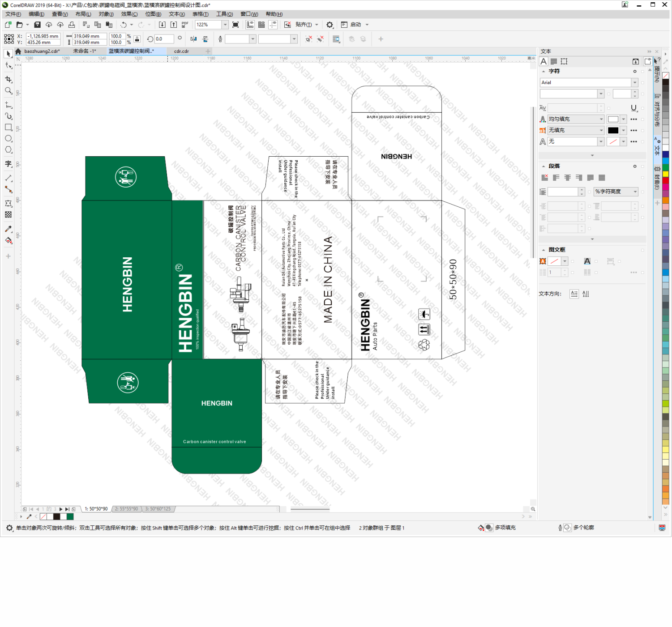Select the Text tool

[x=8, y=164]
